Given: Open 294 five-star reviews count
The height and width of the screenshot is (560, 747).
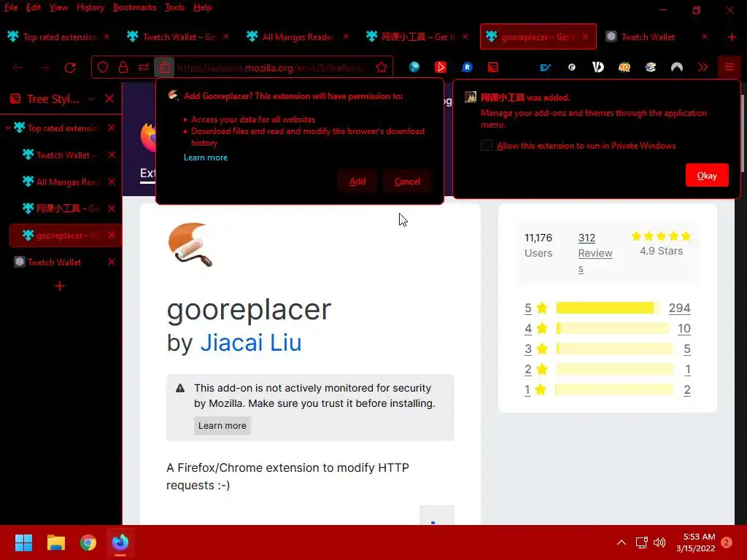Looking at the screenshot, I should [x=679, y=308].
